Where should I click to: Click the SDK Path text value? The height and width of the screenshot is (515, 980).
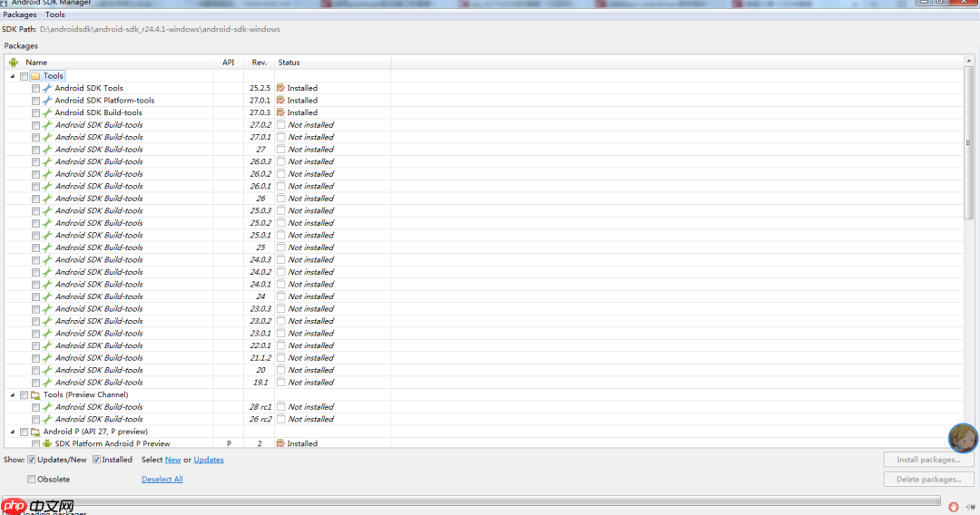(x=160, y=29)
